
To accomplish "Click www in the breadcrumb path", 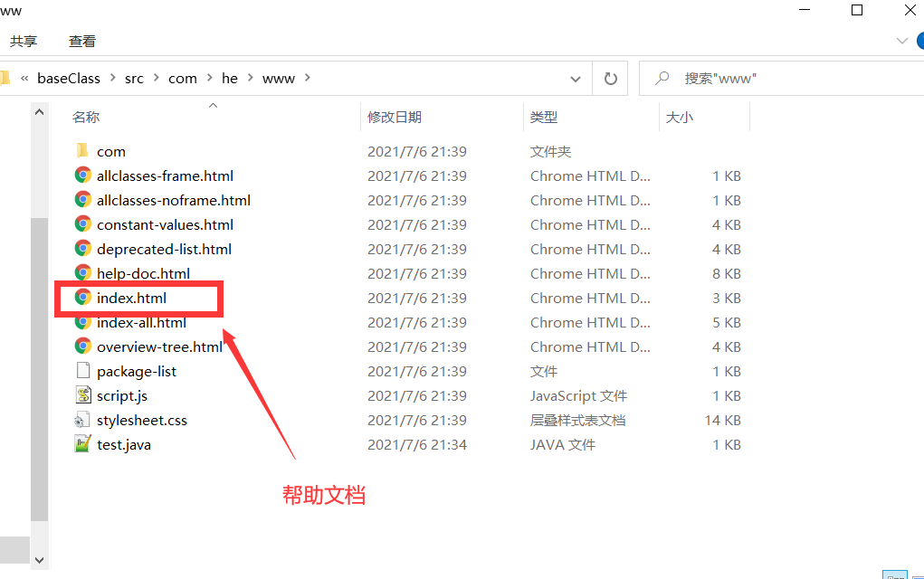I will click(x=278, y=79).
